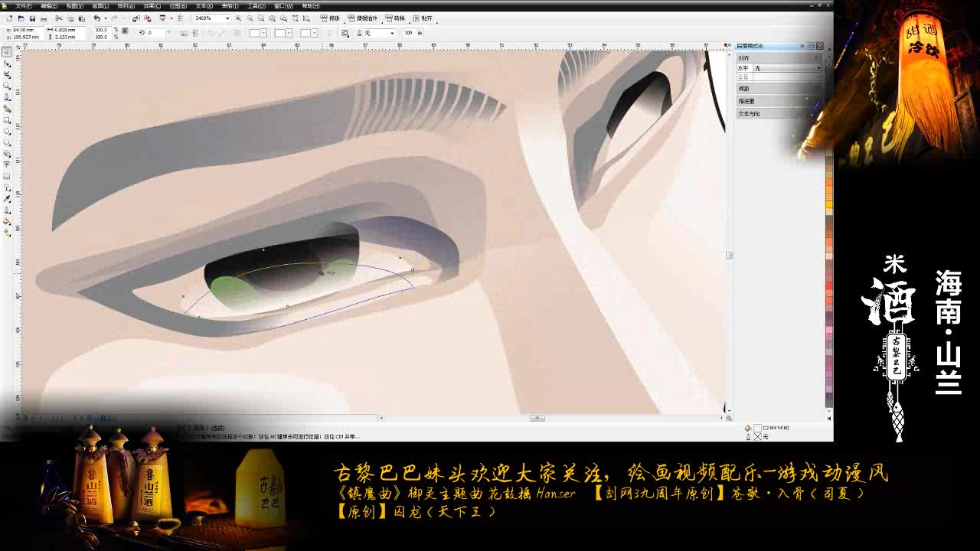Viewport: 980px width, 551px height.
Task: Click the vertical scrollbar thumb
Action: click(729, 255)
